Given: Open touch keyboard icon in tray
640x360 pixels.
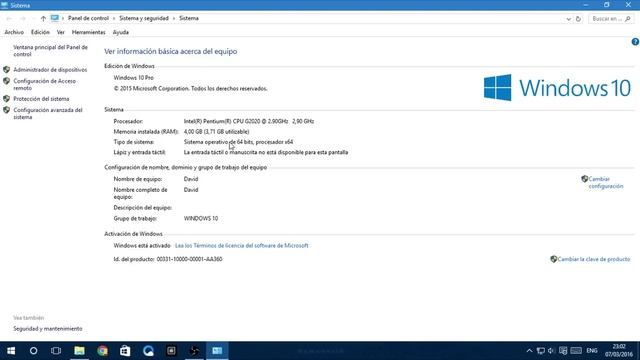Looking at the screenshot, I should 576,351.
